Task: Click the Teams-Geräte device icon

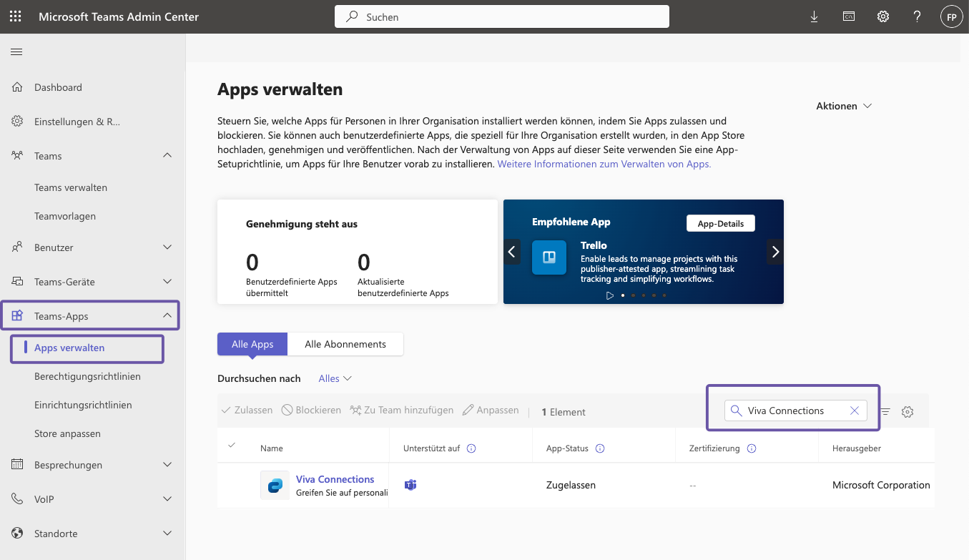Action: [18, 282]
